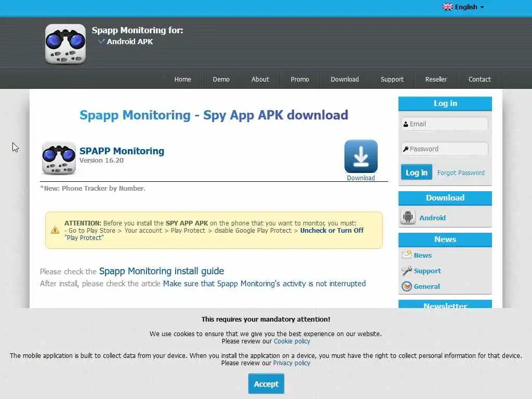This screenshot has height=399, width=532.
Task: Click the Android APK header text
Action: point(130,42)
